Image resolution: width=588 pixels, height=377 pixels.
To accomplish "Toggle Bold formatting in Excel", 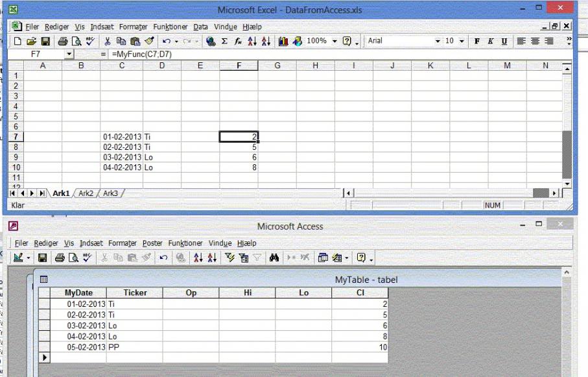I will [476, 42].
